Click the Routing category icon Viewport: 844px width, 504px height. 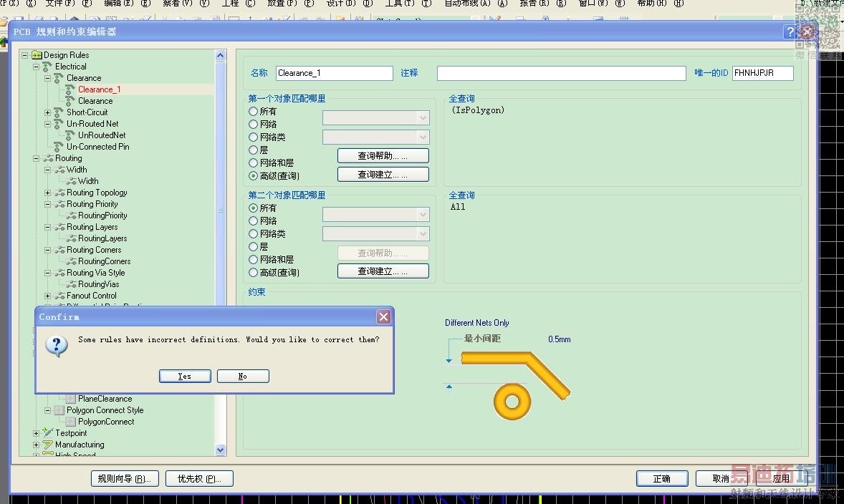click(x=48, y=158)
